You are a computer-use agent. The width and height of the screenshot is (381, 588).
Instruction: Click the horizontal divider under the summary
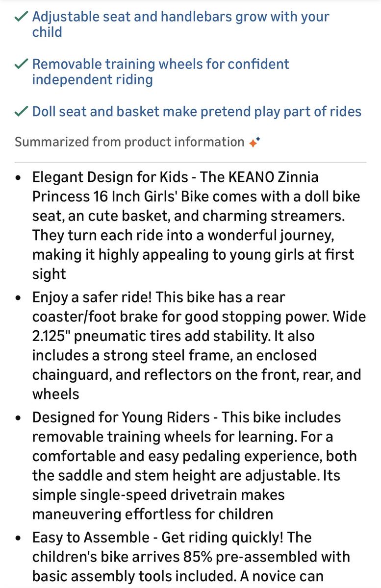pyautogui.click(x=190, y=162)
